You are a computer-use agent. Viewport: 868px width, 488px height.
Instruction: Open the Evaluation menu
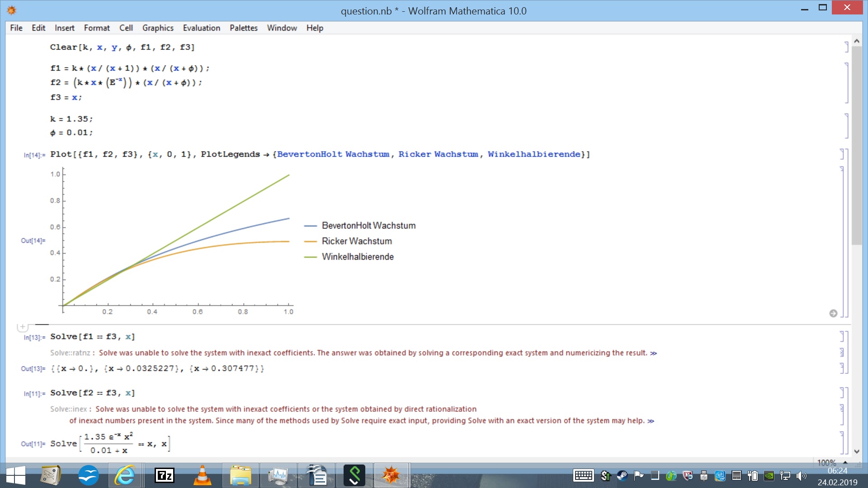tap(201, 28)
